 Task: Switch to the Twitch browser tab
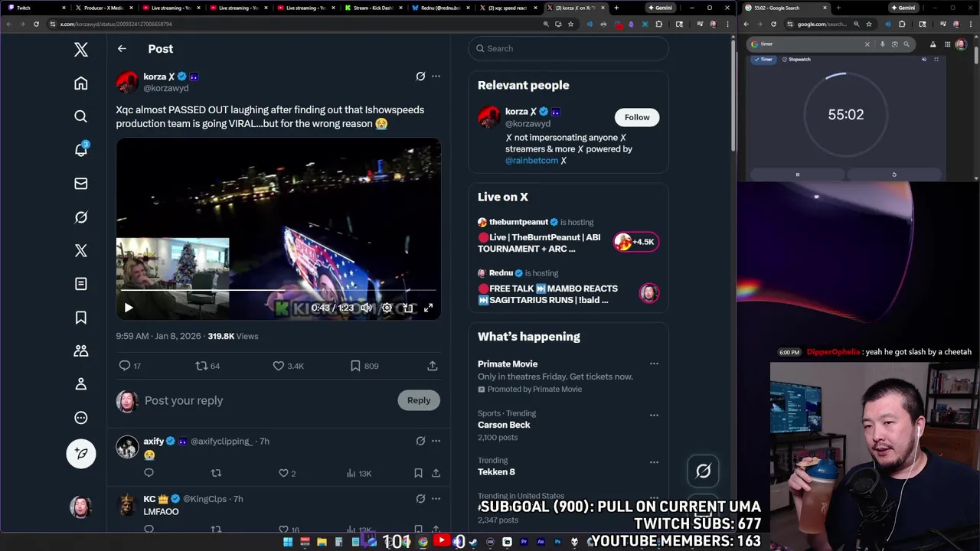click(35, 8)
